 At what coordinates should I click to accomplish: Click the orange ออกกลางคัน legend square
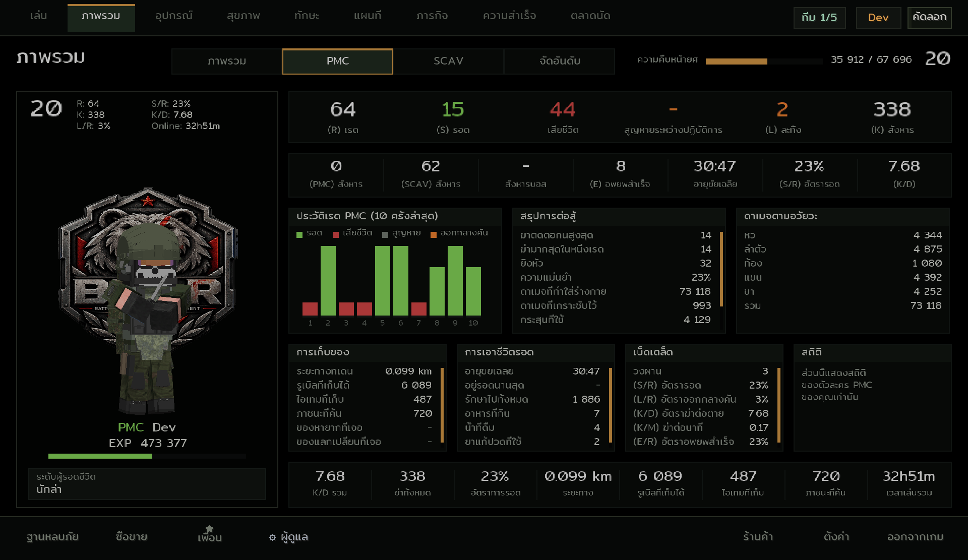click(433, 234)
